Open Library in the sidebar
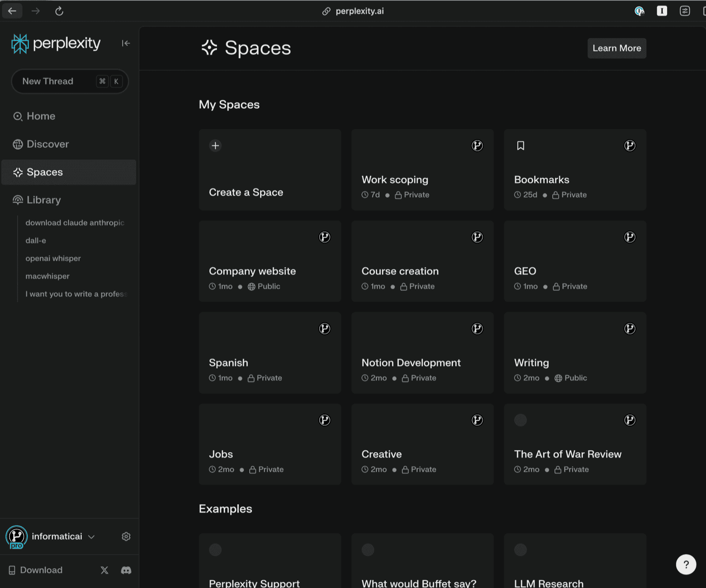The width and height of the screenshot is (706, 588). pyautogui.click(x=69, y=200)
